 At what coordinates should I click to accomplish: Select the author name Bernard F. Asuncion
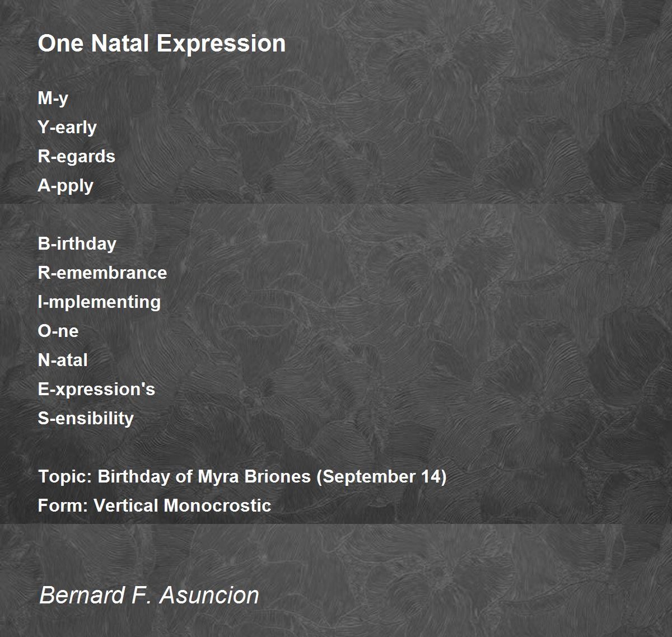pyautogui.click(x=150, y=595)
